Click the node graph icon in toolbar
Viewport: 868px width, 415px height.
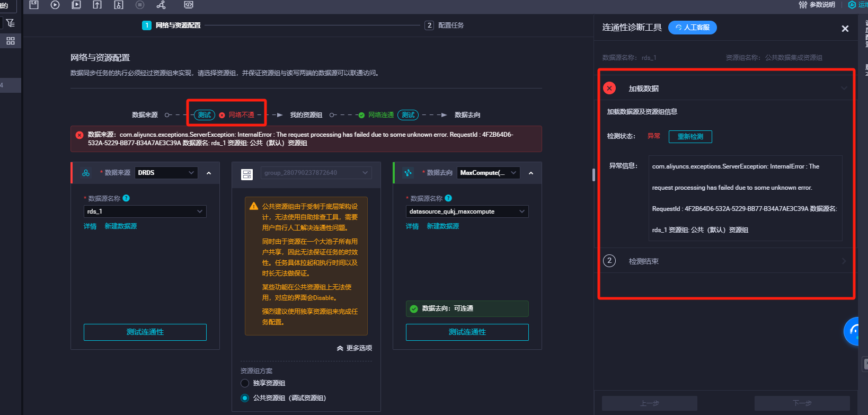[161, 5]
